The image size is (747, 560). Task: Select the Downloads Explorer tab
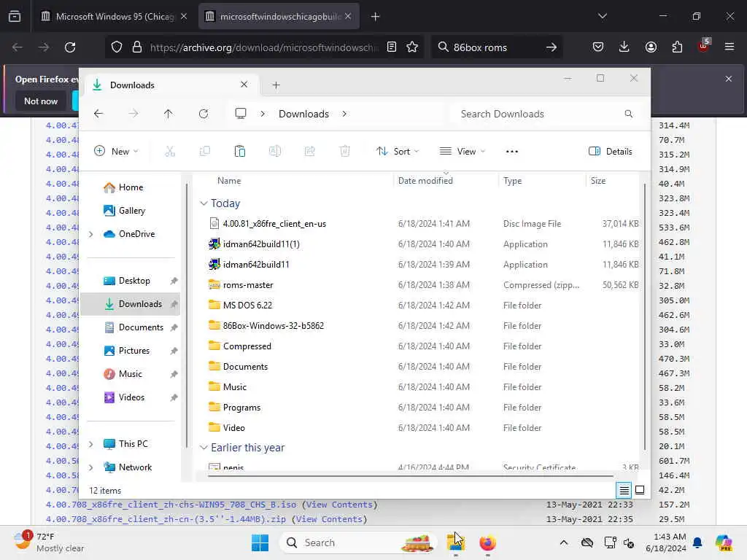click(171, 85)
